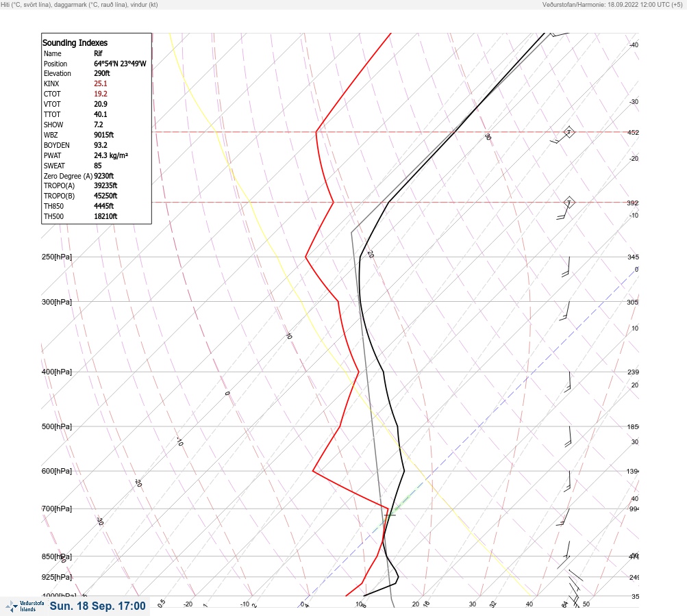Click the TH850 value 4445ft
This screenshot has height=616, width=687.
pyautogui.click(x=104, y=206)
